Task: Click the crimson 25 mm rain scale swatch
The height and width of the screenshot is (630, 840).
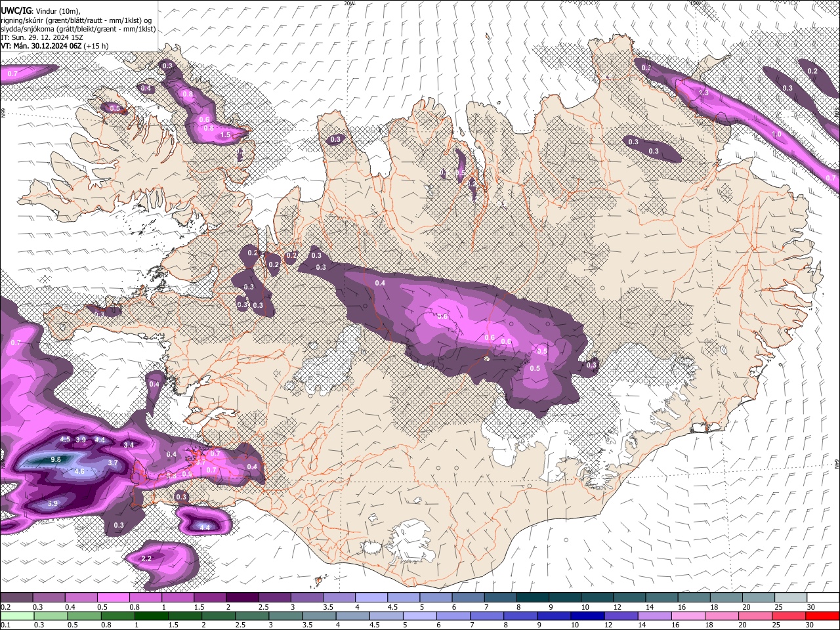Action: [789, 616]
